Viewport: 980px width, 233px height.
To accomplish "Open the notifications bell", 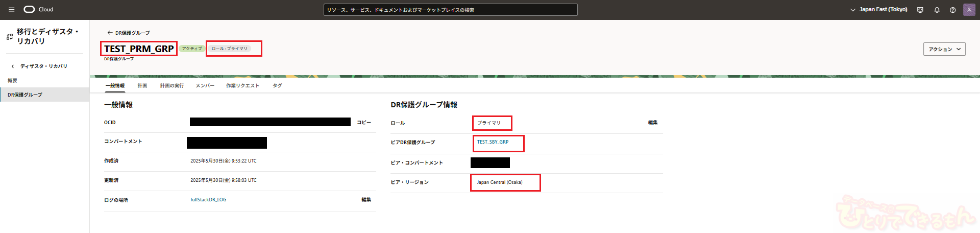I will pos(937,10).
